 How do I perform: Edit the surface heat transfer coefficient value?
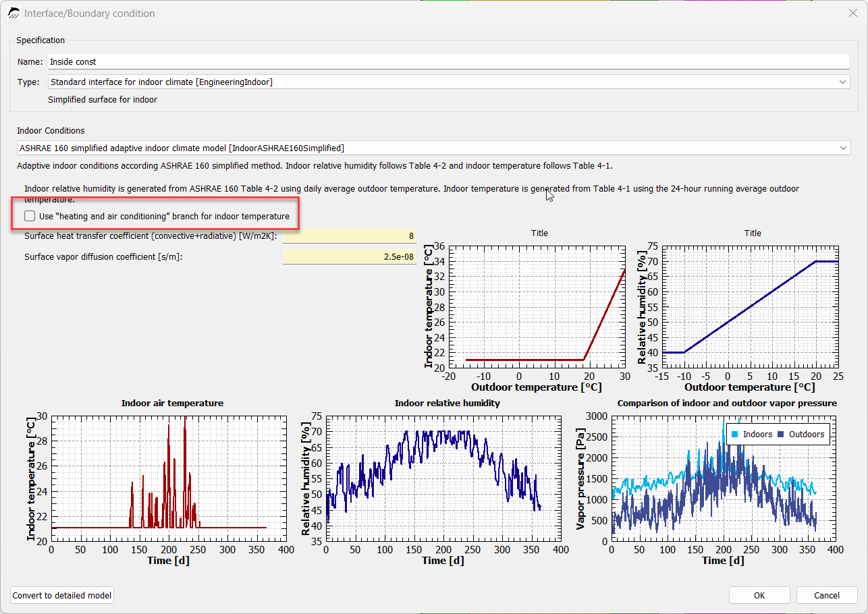point(350,236)
